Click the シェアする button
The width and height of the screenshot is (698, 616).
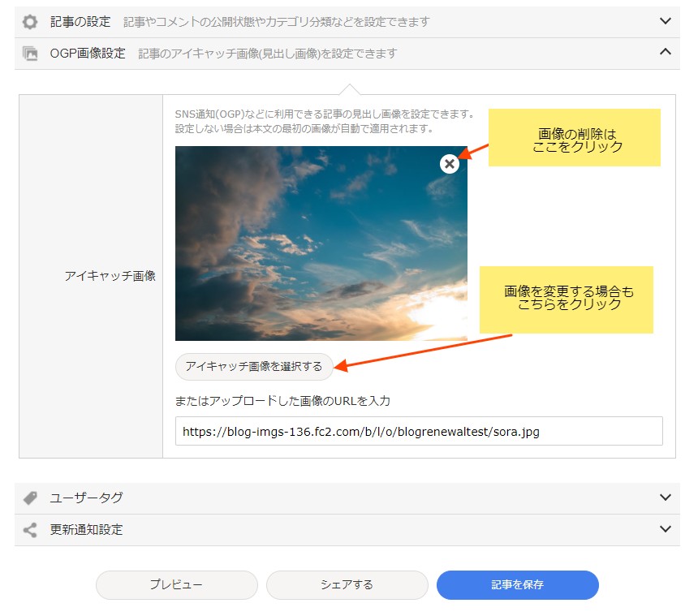[347, 584]
